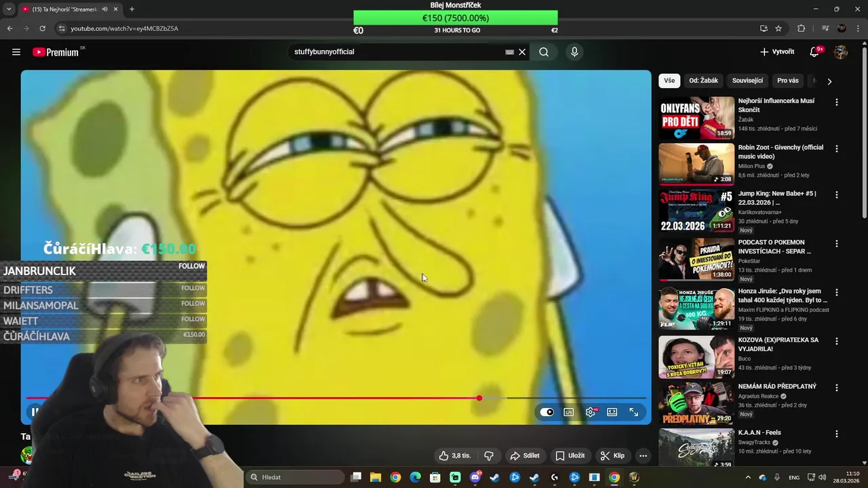Screen dimensions: 868x488
Task: Open the account avatar menu
Action: coord(841,52)
